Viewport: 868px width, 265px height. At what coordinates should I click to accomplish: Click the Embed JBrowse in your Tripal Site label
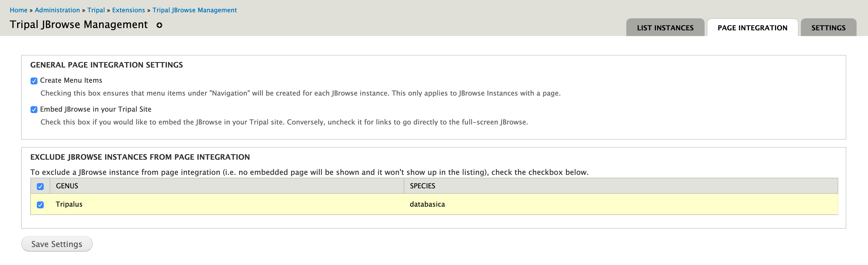[96, 109]
